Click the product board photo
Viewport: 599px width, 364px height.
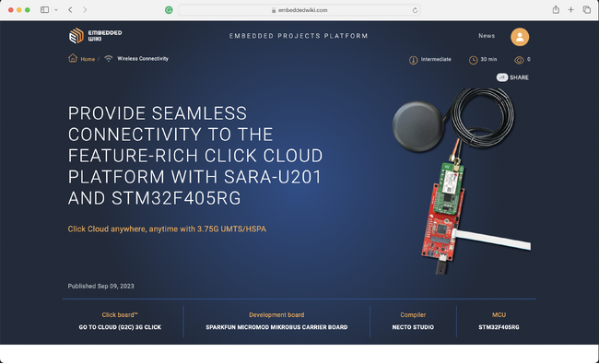point(461,181)
